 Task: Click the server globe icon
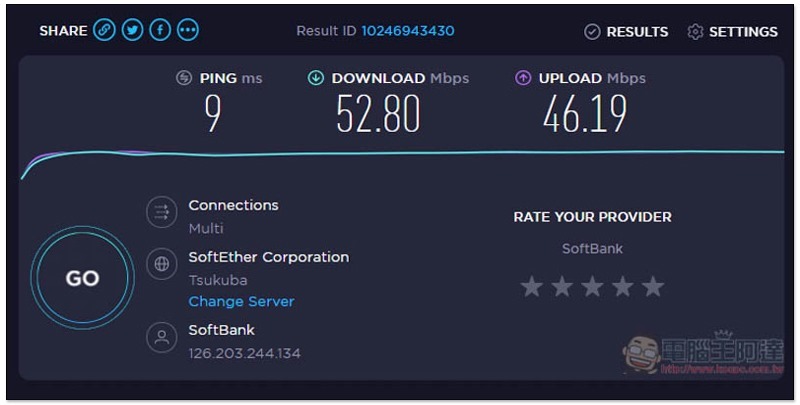pos(162,264)
